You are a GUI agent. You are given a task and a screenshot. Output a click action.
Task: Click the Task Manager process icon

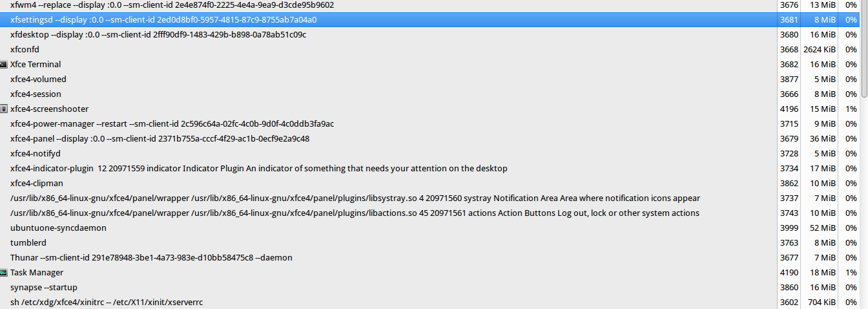pos(4,273)
